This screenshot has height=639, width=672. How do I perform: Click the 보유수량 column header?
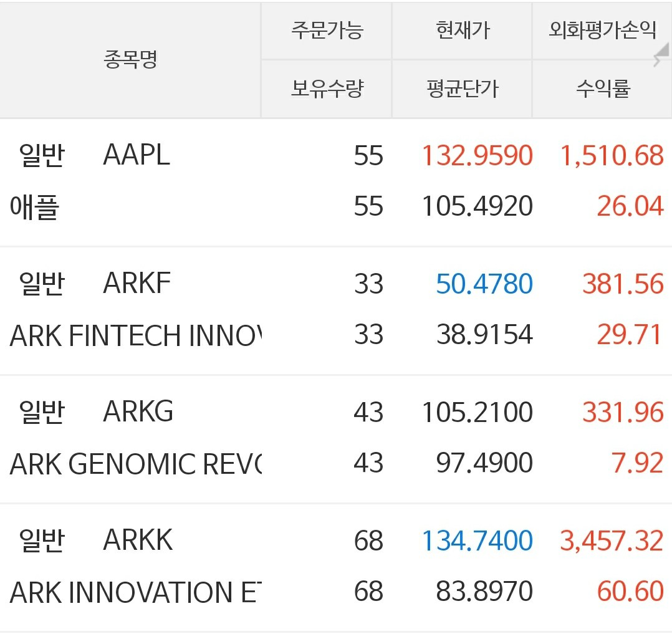(x=327, y=89)
